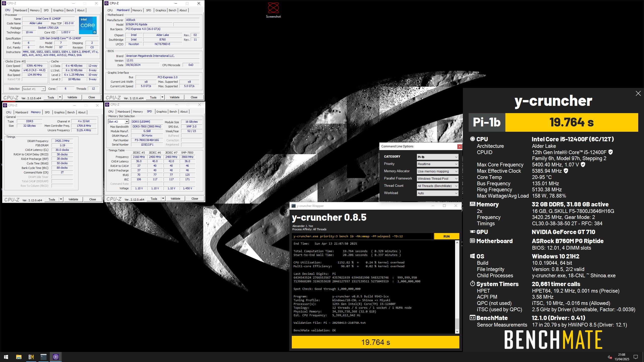Screen dimensions: 644x362
Task: Open the Thread Count dropdown
Action: click(x=437, y=186)
